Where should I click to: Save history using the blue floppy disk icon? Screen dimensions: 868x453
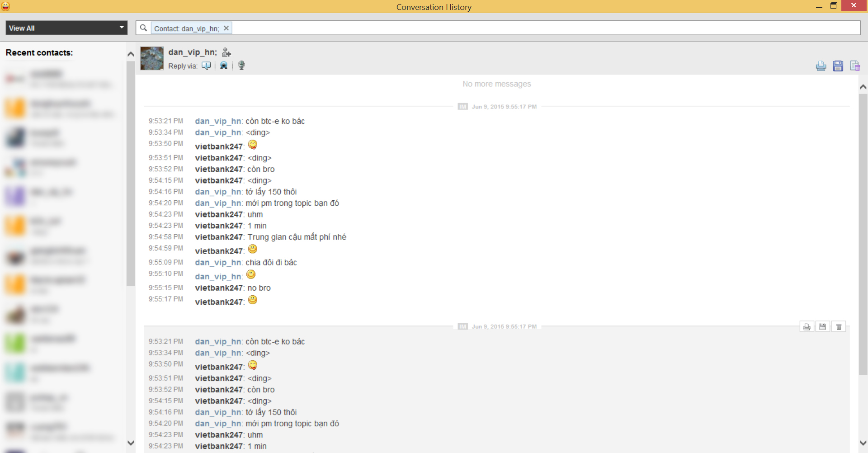(x=838, y=66)
